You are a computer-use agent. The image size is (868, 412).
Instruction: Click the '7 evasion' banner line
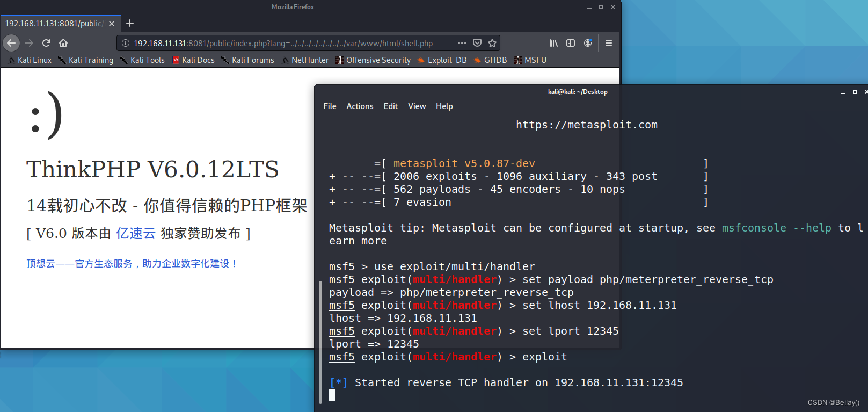519,202
